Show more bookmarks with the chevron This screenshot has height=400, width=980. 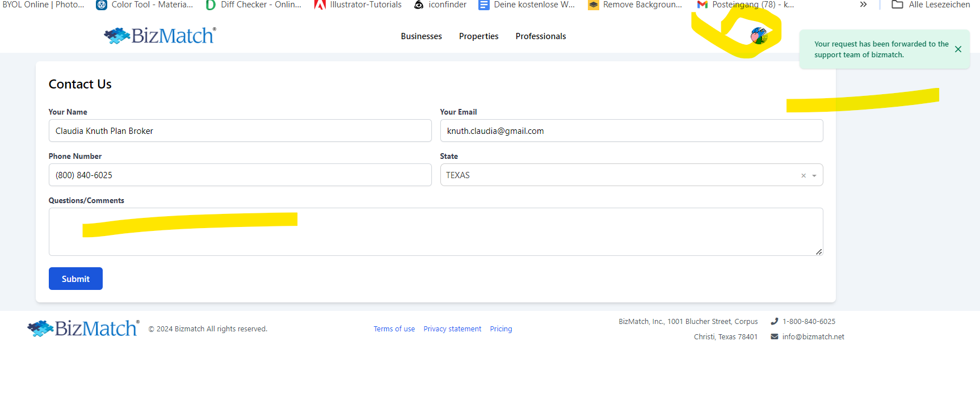[863, 5]
